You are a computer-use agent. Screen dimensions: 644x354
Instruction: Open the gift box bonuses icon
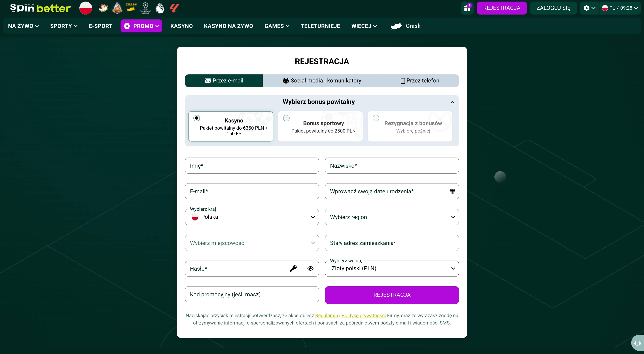click(467, 8)
